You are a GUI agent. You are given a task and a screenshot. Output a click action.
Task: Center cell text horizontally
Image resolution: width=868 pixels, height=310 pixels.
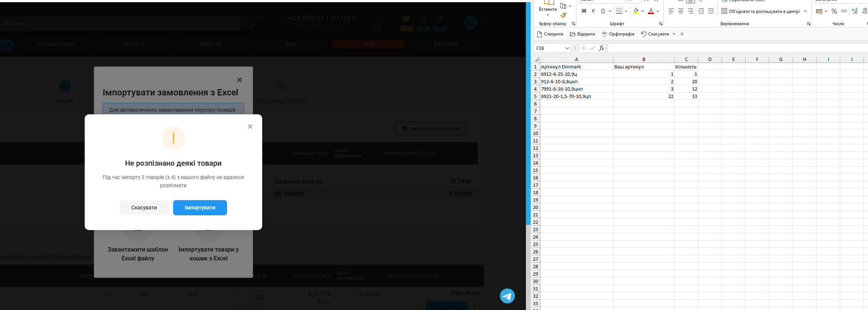point(681,11)
